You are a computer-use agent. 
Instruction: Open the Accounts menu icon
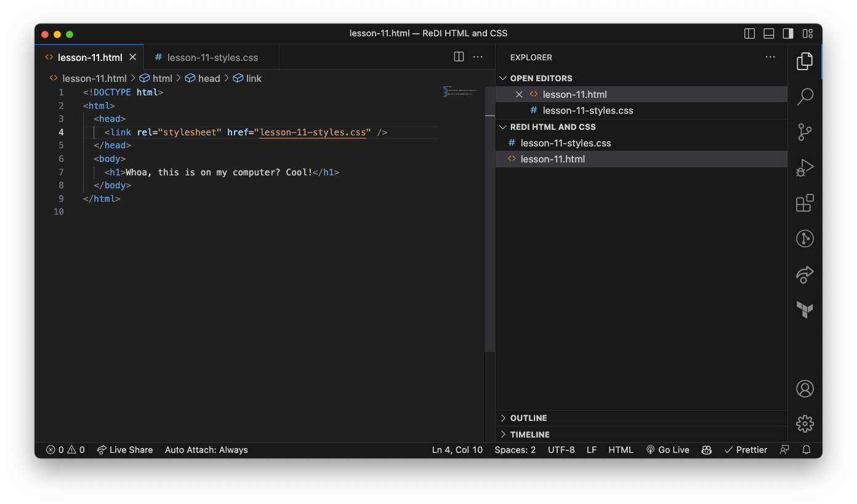(x=805, y=388)
